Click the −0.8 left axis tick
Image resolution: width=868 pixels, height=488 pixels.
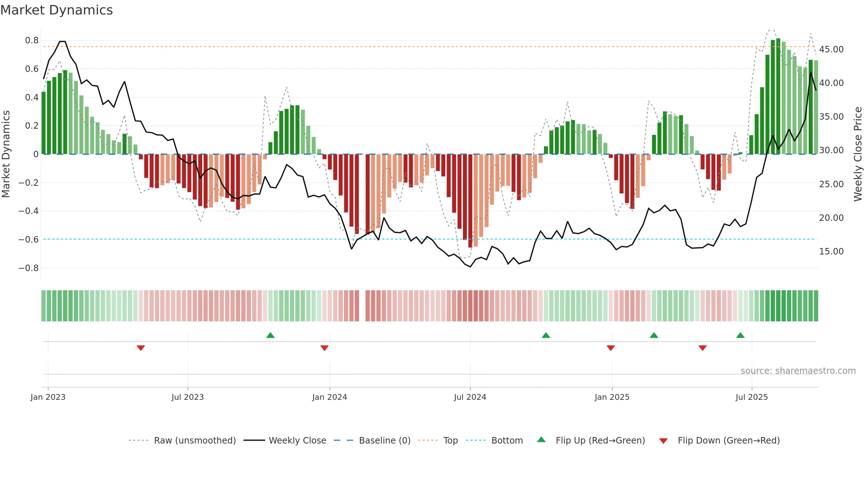[x=29, y=268]
